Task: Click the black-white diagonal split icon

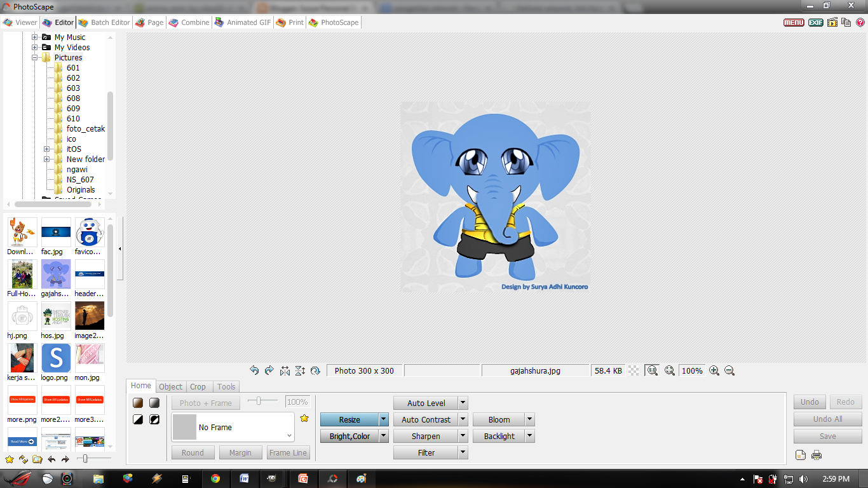Action: [x=138, y=419]
